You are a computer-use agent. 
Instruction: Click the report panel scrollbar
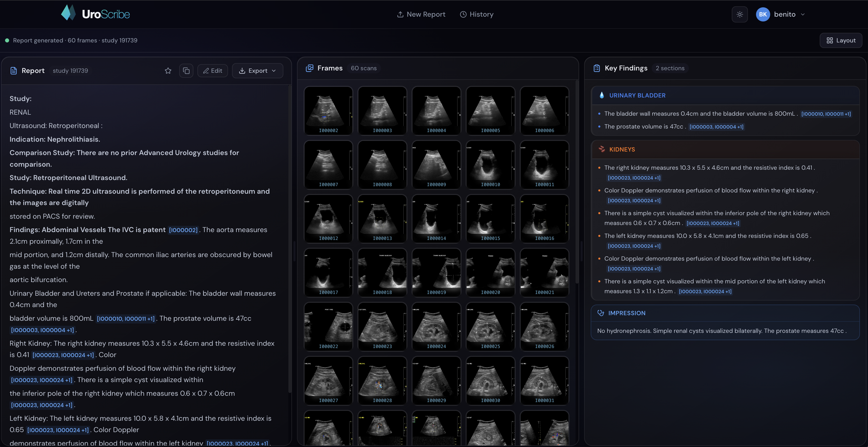point(289,236)
